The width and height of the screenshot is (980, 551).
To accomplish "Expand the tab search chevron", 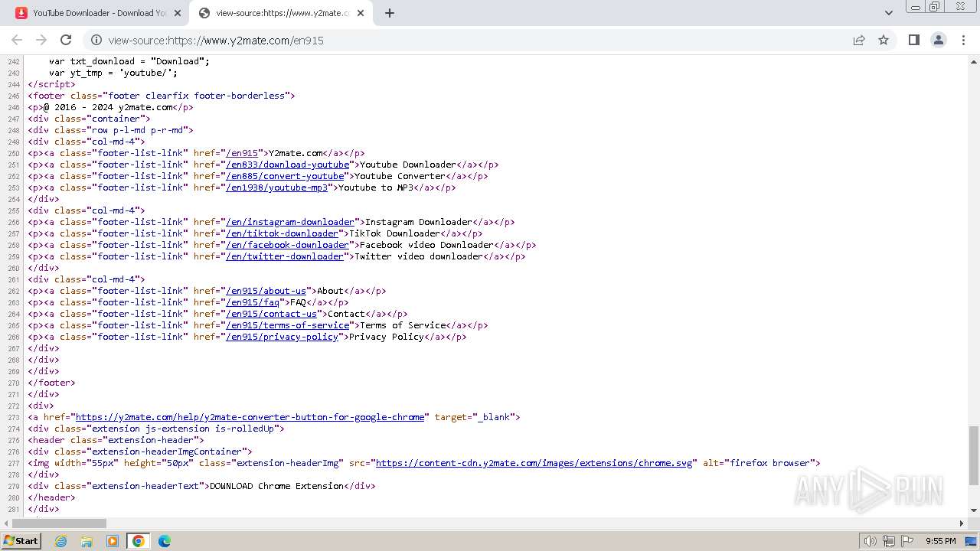I will click(888, 13).
